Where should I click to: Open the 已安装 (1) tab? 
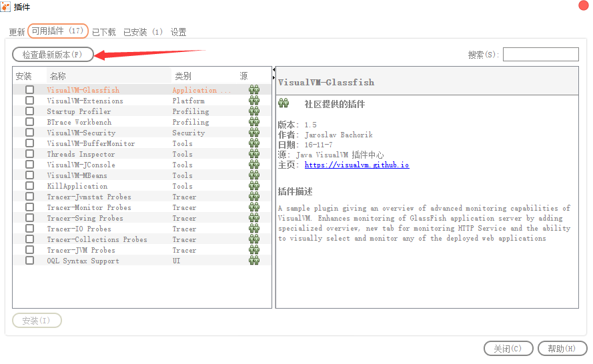143,32
